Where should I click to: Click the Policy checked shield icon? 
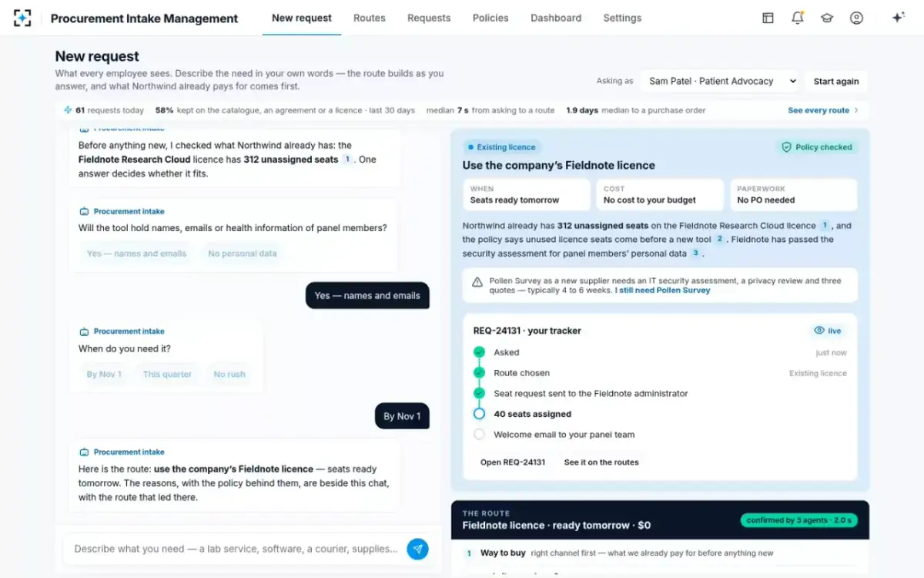click(786, 147)
